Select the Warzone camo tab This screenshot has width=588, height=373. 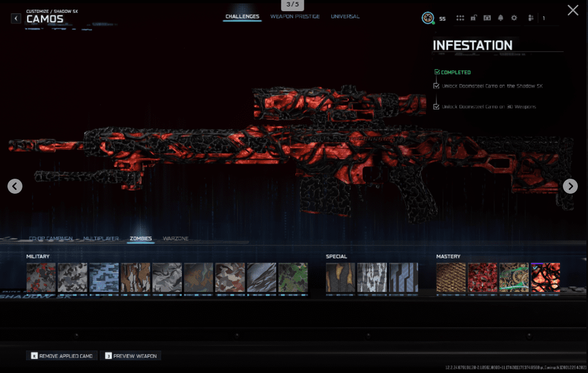click(x=176, y=239)
